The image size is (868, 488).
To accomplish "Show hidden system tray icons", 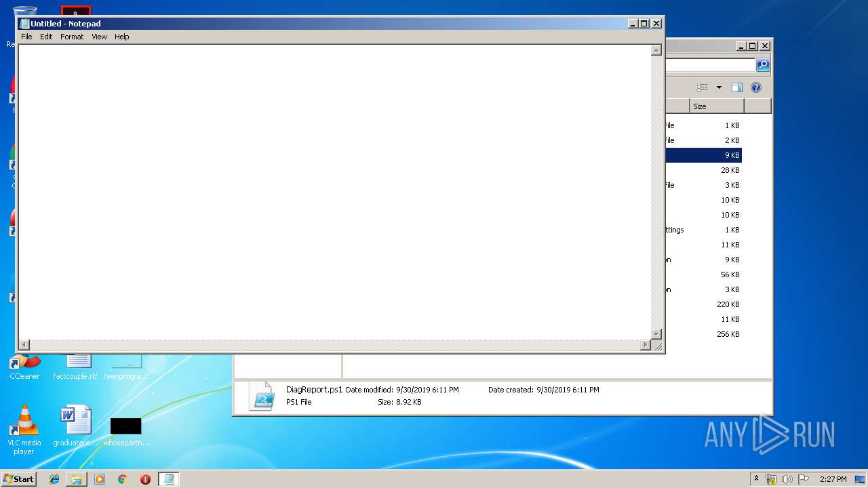I will 756,479.
